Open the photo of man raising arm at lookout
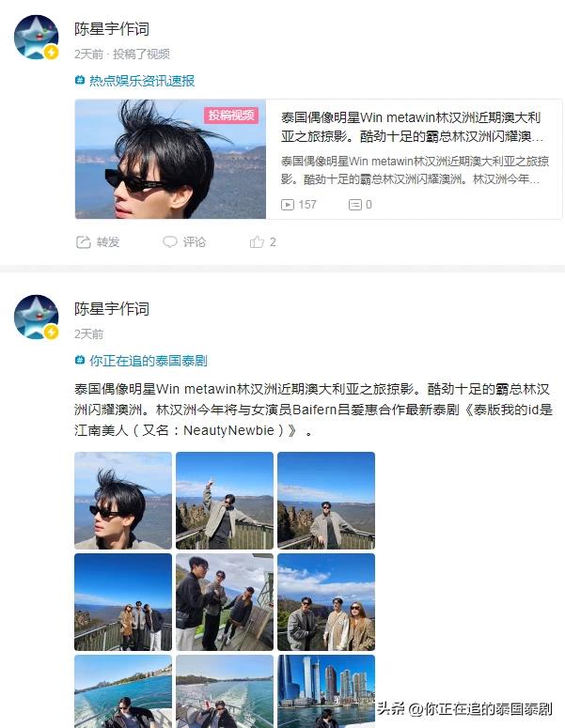This screenshot has width=565, height=728. (x=225, y=501)
